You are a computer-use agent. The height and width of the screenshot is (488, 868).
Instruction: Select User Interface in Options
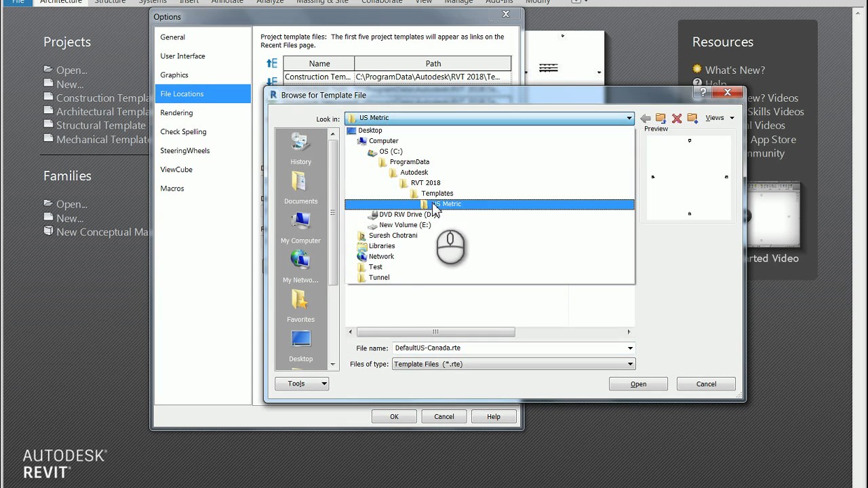(x=203, y=56)
